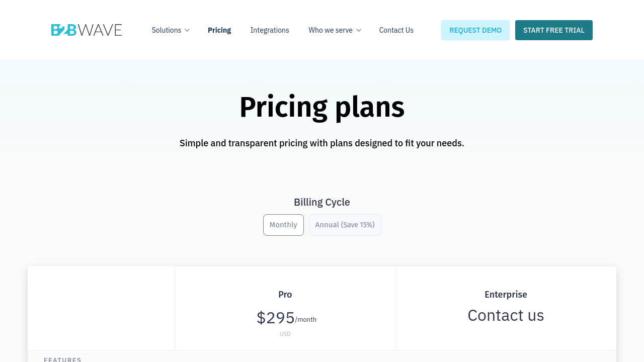Click the Pricing plans heading
Screen dimensions: 644x362
(322, 107)
